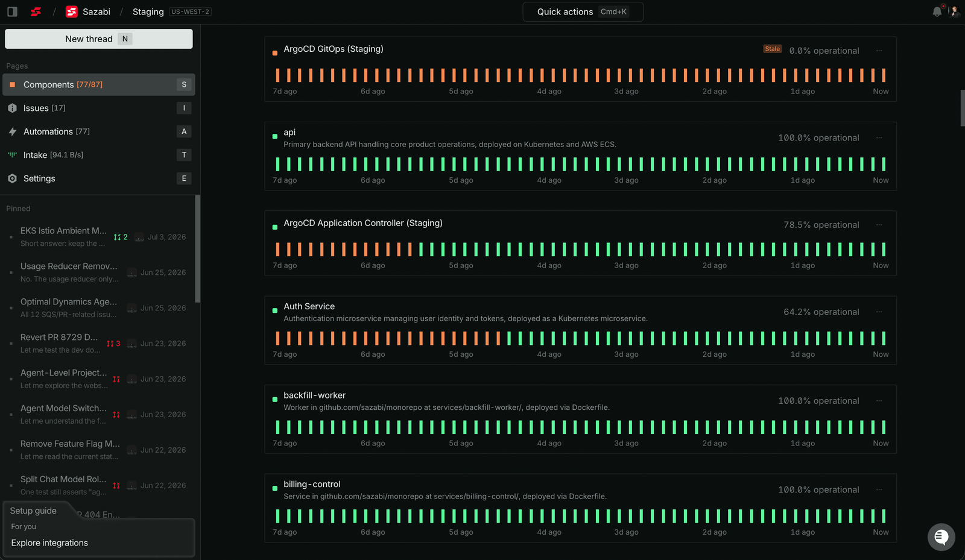This screenshot has height=560, width=965.
Task: Click the red Sazabi home logo
Action: point(36,11)
